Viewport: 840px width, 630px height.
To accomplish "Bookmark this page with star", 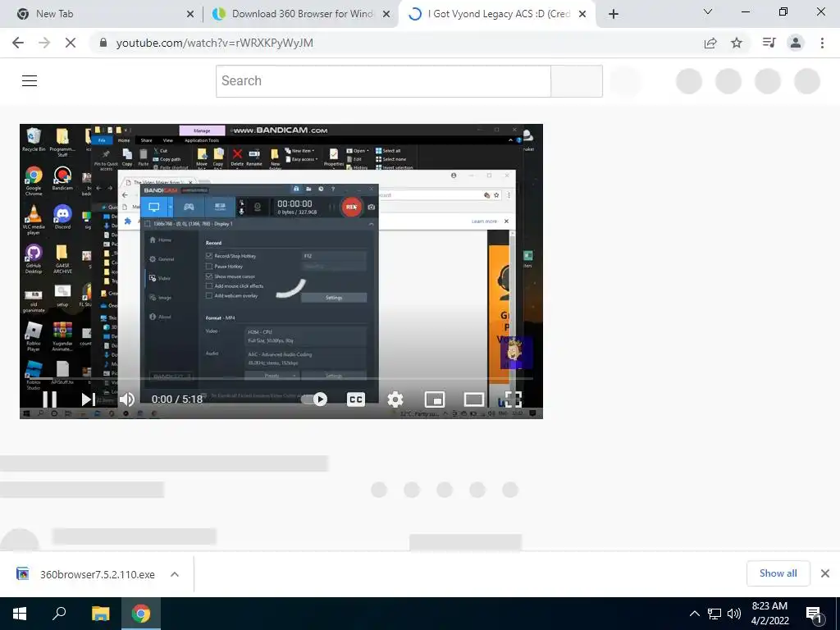I will point(737,43).
